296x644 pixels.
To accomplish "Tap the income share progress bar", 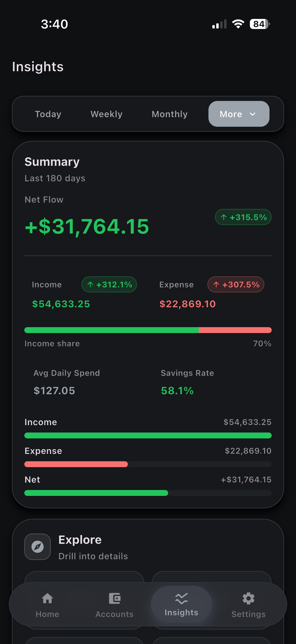I will (148, 330).
